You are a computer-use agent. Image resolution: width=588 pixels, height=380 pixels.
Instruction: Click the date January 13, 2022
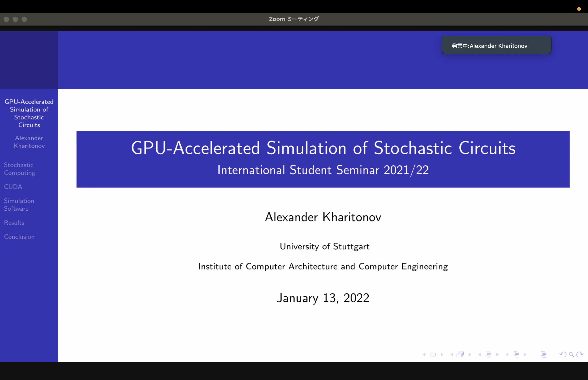point(323,298)
